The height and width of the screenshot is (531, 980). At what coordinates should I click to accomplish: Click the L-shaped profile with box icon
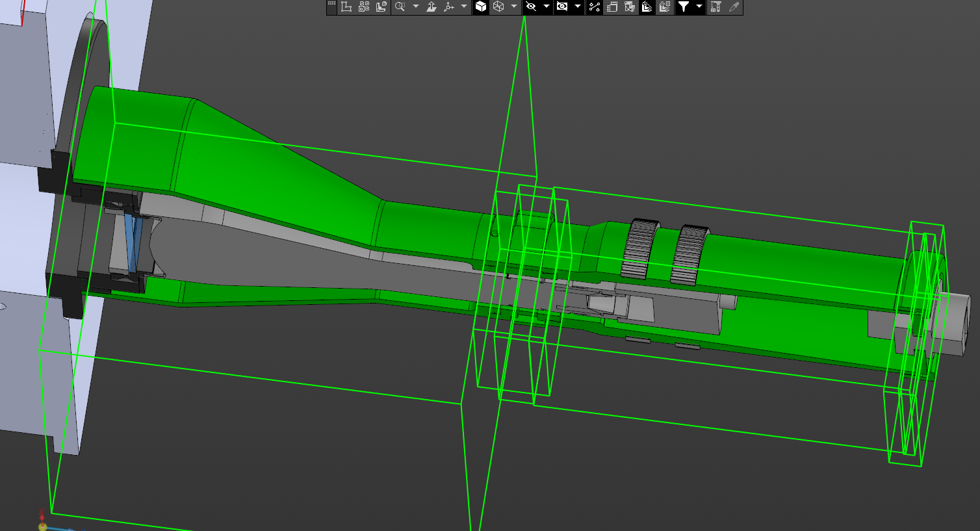click(x=381, y=6)
